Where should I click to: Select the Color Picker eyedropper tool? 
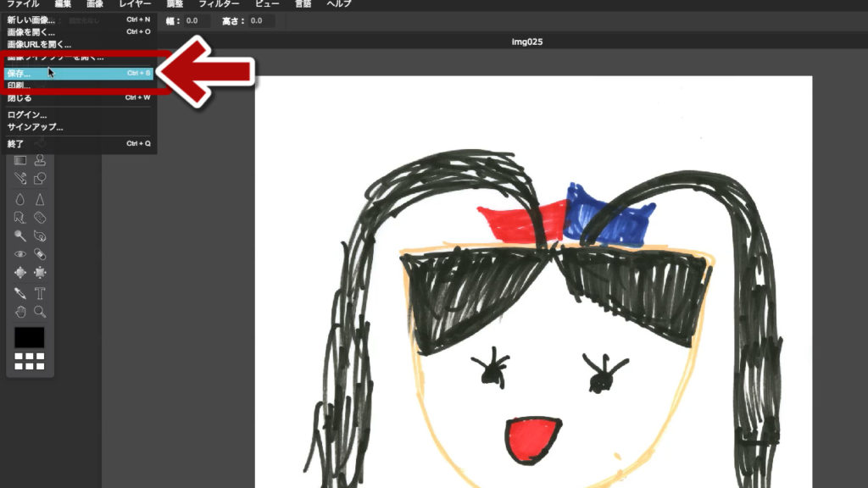pyautogui.click(x=20, y=293)
